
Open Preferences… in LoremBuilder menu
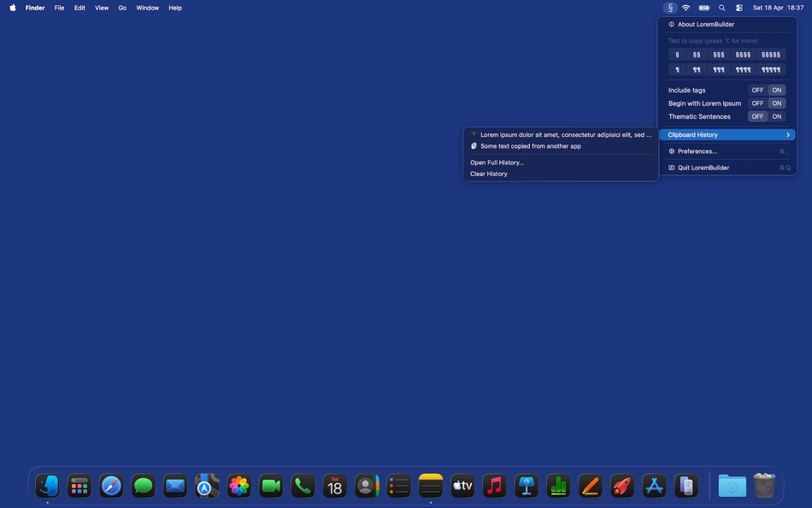(727, 151)
